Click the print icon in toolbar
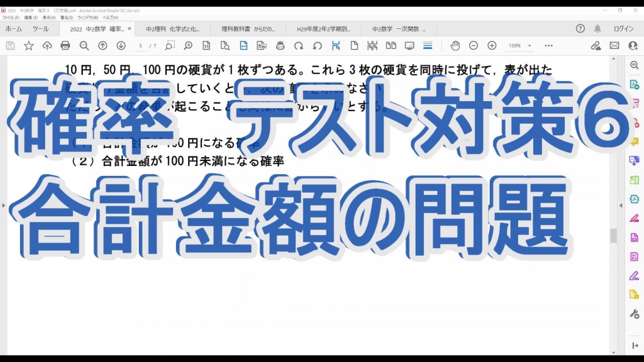The image size is (644, 362). tap(65, 46)
